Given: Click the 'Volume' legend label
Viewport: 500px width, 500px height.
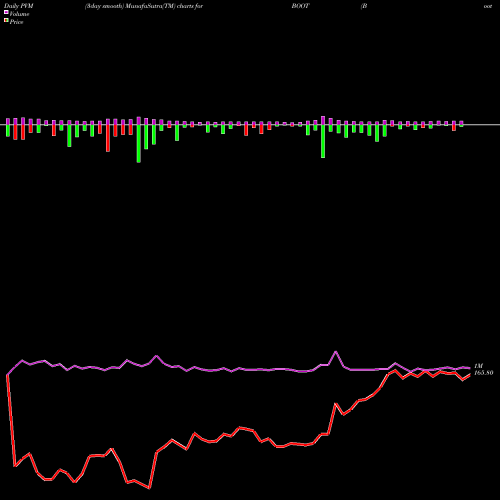Looking at the screenshot, I should pos(19,14).
